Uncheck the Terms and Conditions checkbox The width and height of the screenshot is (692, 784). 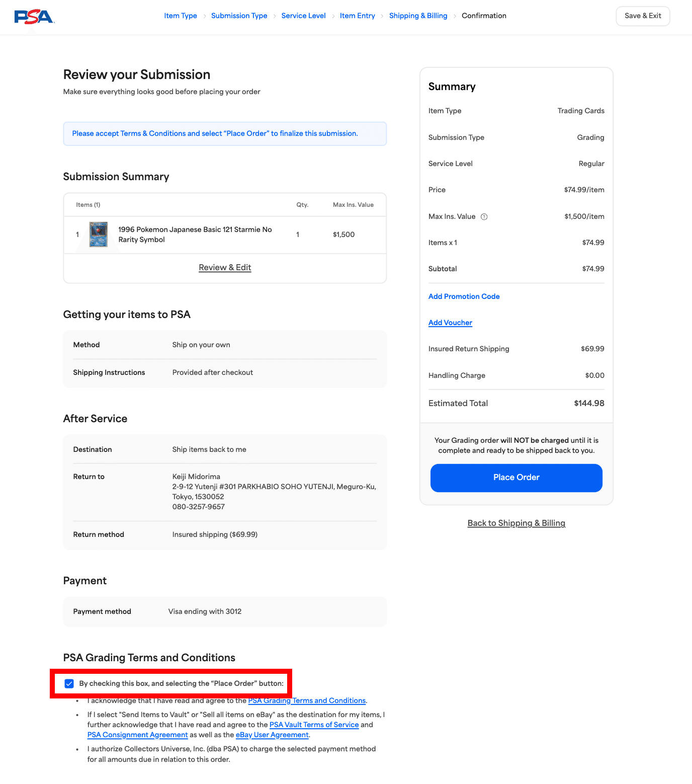[69, 683]
